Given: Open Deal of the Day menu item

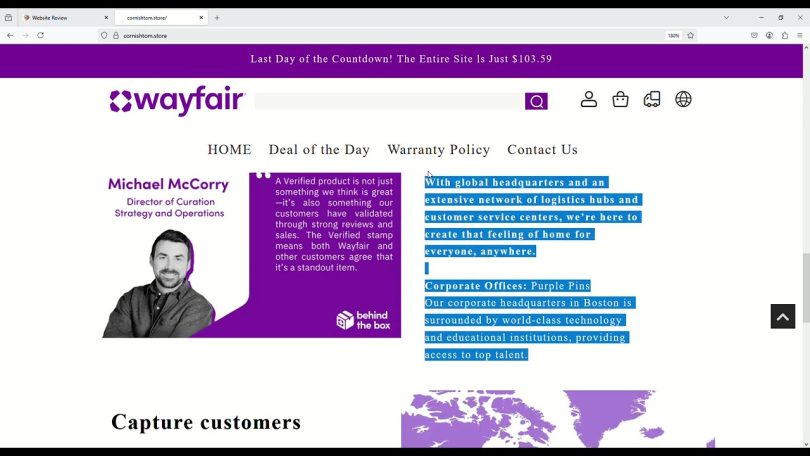Looking at the screenshot, I should pyautogui.click(x=319, y=150).
